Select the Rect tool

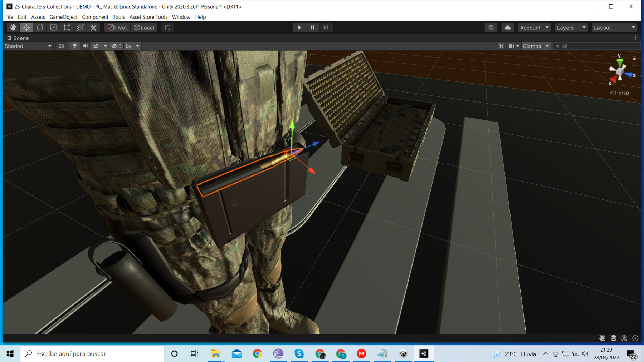pyautogui.click(x=67, y=28)
